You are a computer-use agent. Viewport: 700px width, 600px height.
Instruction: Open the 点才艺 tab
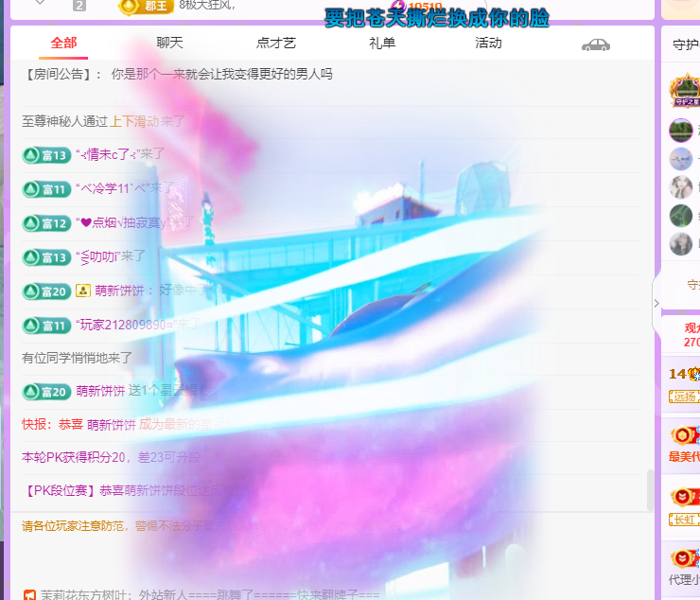coord(276,44)
